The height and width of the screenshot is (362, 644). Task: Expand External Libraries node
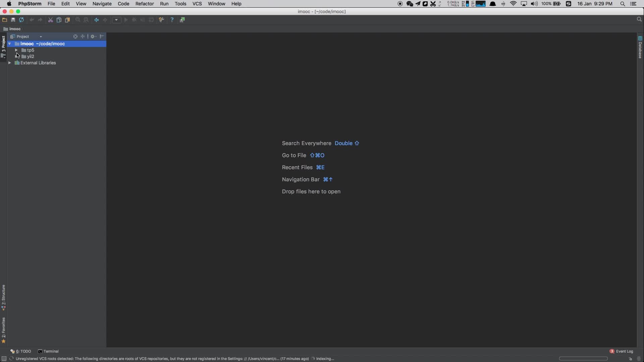[10, 63]
